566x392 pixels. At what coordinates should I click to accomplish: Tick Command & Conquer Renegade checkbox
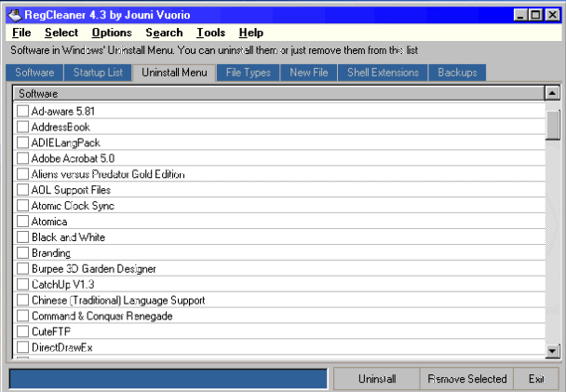point(22,316)
